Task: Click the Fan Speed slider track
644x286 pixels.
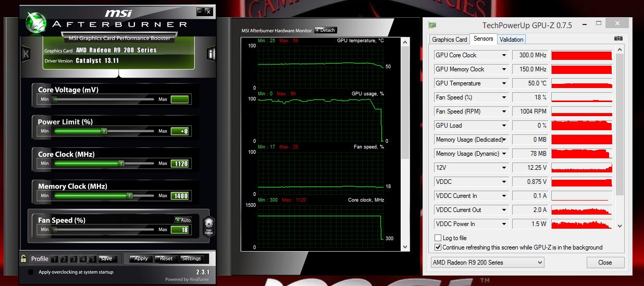Action: click(104, 230)
